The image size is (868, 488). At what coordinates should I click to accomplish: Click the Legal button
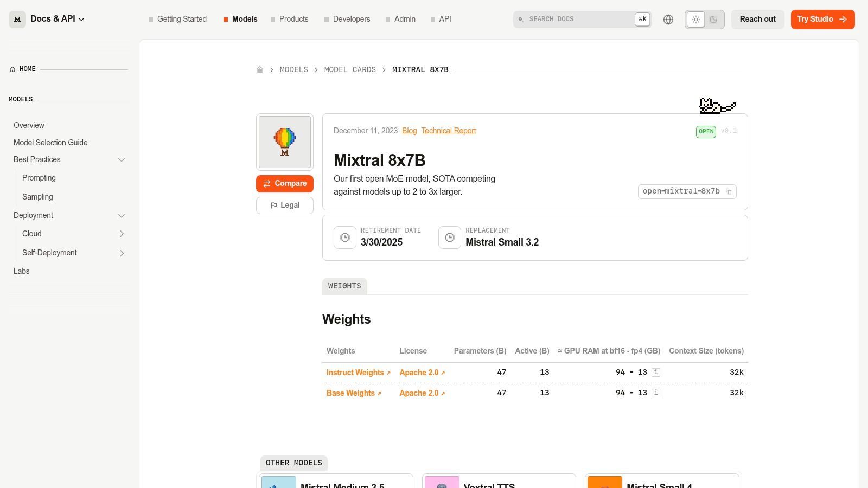coord(285,206)
